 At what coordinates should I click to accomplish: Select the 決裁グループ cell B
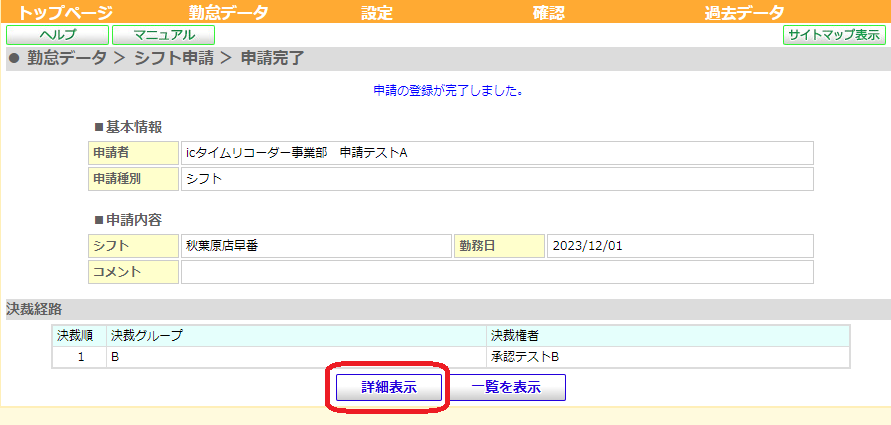click(297, 357)
